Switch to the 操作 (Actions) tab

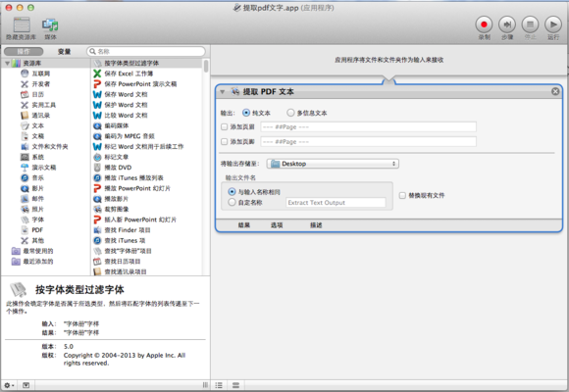pyautogui.click(x=24, y=52)
